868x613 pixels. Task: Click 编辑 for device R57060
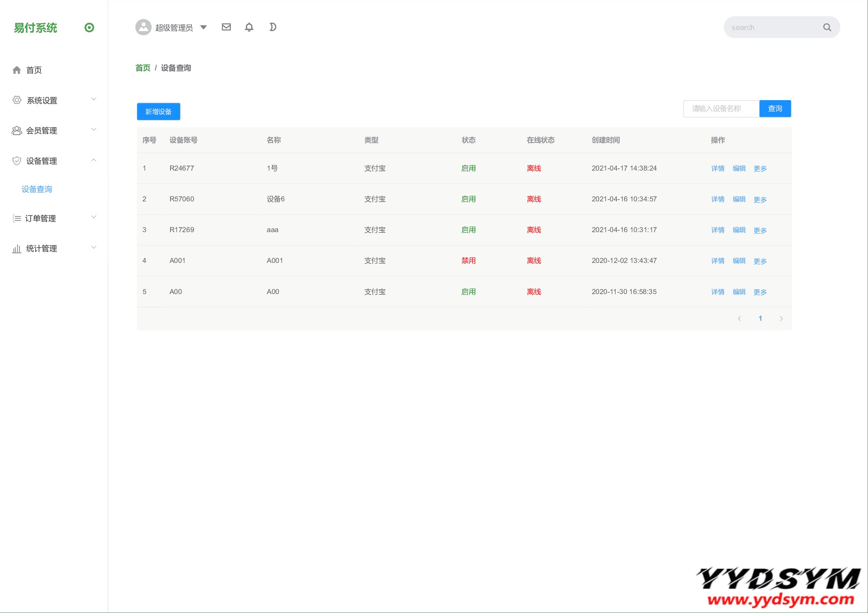point(739,199)
